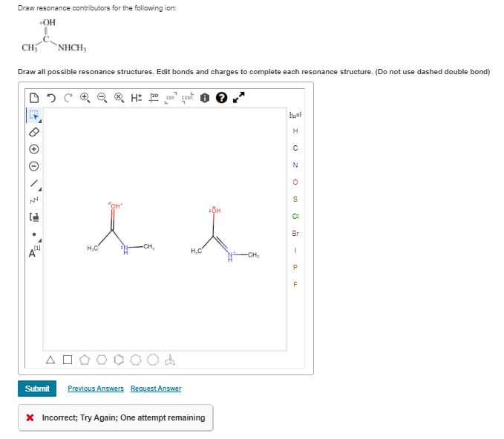
Task: Click the undo arrow icon
Action: 51,98
